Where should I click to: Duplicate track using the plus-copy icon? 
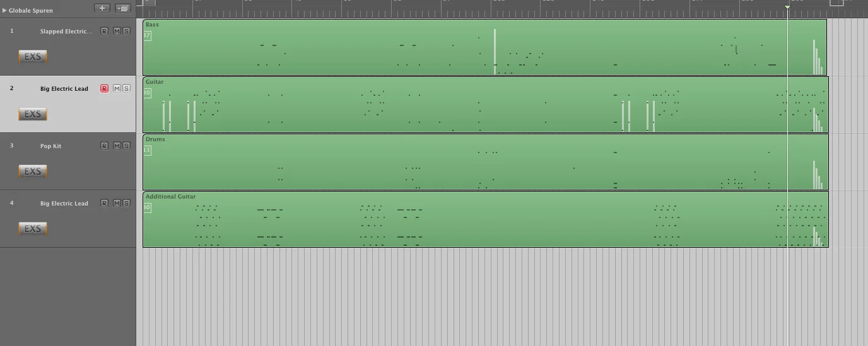(123, 8)
